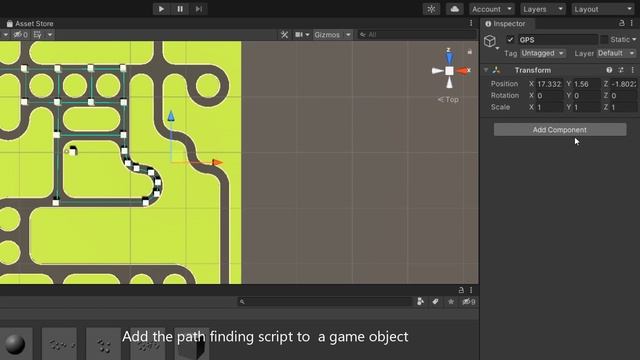Open the Gizmos button in Scene toolbar

[327, 35]
